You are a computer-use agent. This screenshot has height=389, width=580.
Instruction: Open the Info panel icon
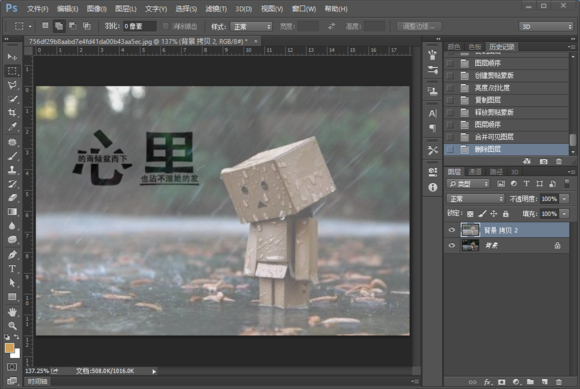(432, 187)
